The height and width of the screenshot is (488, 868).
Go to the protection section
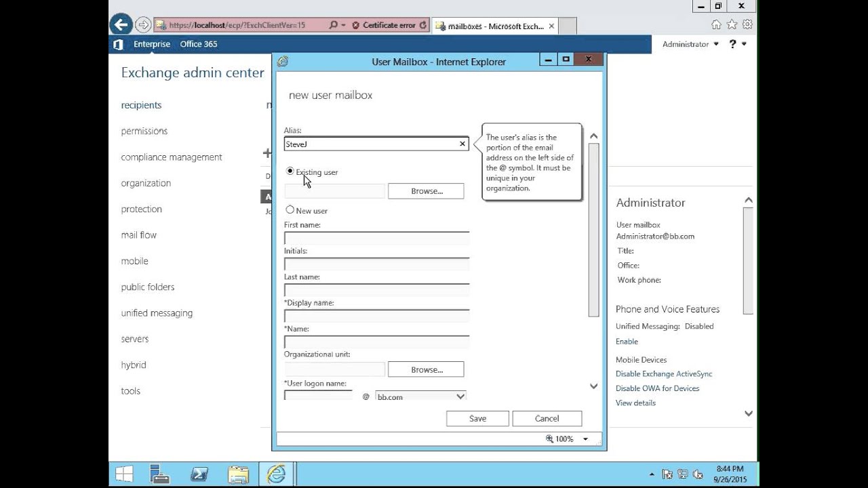pos(142,209)
